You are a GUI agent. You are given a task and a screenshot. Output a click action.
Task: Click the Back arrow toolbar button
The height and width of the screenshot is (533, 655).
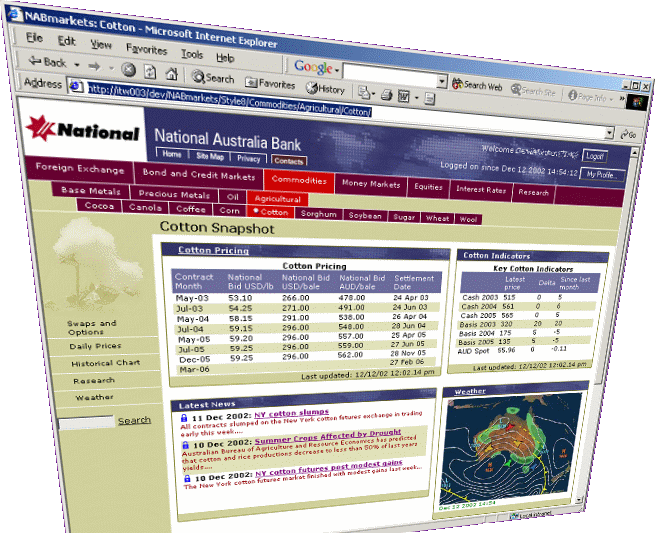47,62
